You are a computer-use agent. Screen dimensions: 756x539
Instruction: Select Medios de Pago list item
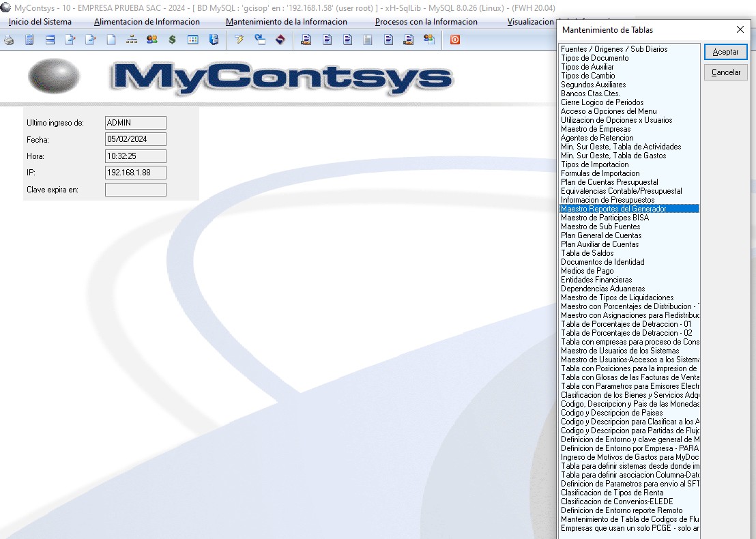pyautogui.click(x=587, y=271)
